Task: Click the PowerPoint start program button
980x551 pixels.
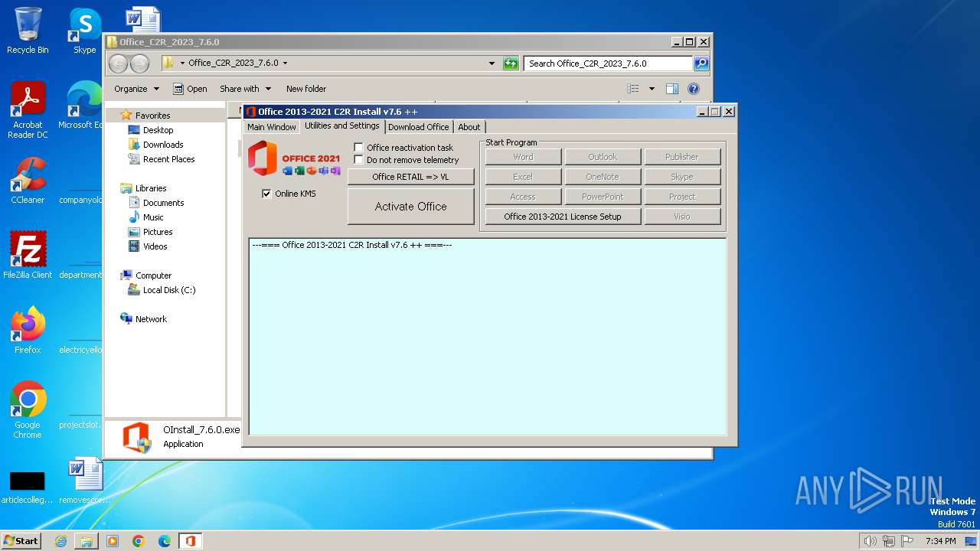Action: point(603,197)
